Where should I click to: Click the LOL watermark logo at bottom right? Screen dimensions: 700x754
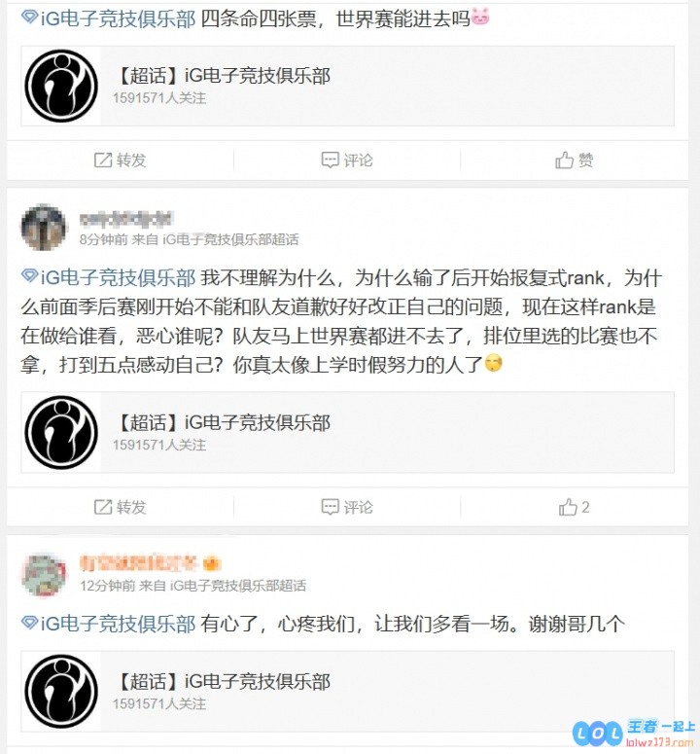[598, 734]
